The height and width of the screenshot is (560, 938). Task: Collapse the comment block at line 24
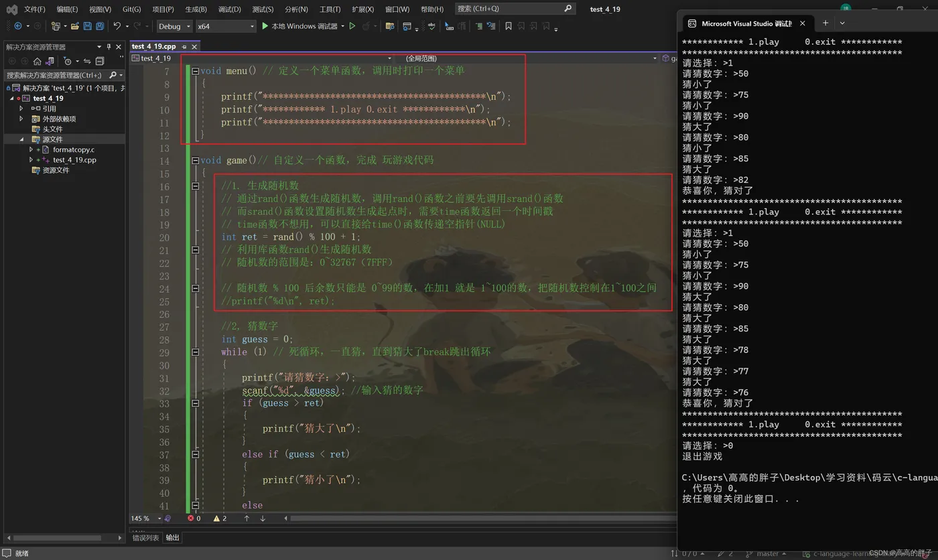[195, 288]
